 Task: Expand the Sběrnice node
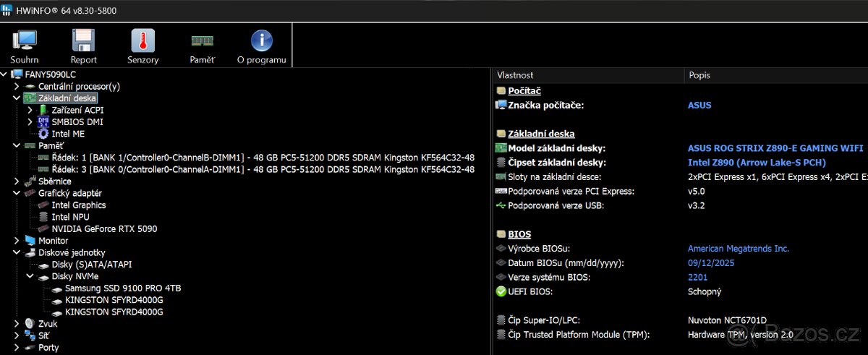tap(17, 181)
